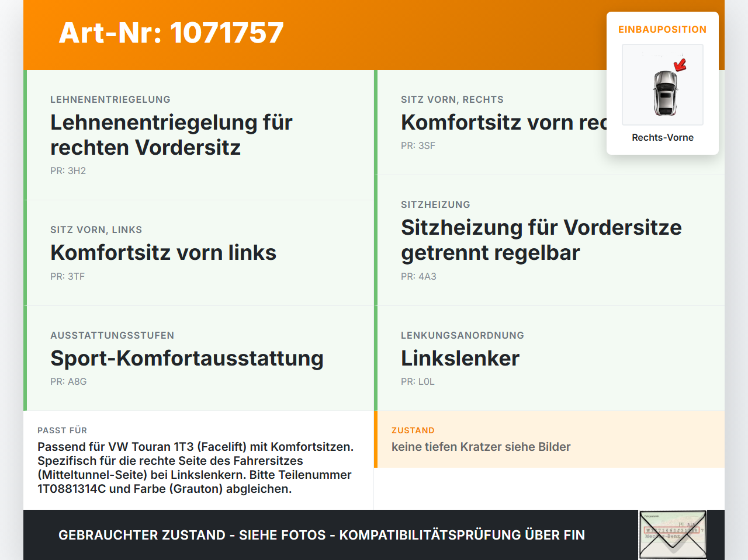The image size is (748, 560).
Task: Click the SITZHEIZUNG category label
Action: tap(435, 204)
